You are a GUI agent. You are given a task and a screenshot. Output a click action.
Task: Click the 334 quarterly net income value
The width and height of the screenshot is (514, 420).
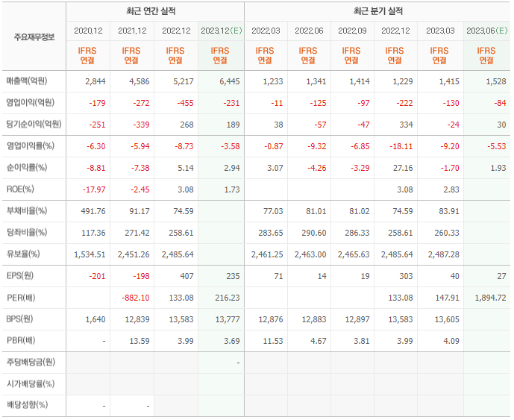pyautogui.click(x=406, y=125)
